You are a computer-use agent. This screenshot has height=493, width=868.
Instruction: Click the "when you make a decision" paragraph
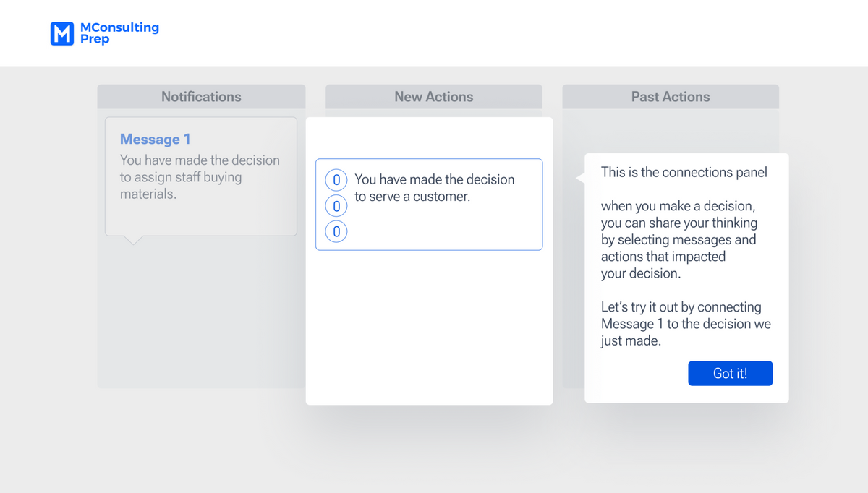click(678, 240)
